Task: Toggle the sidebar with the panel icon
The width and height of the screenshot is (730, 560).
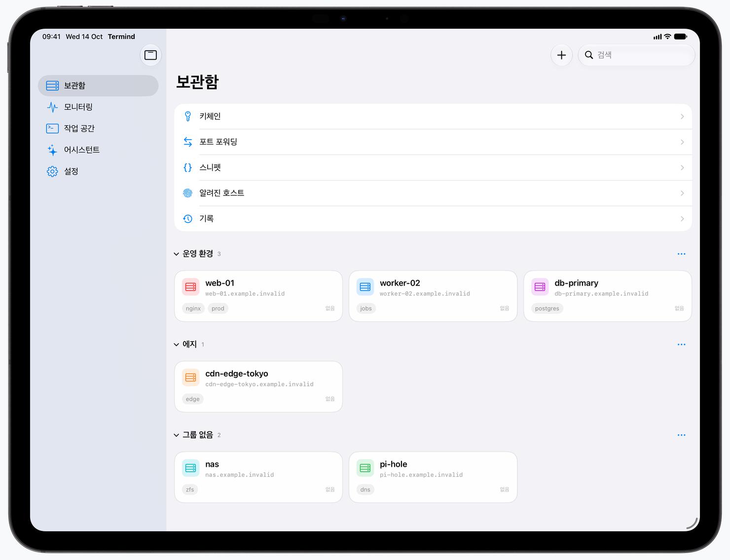Action: point(150,55)
